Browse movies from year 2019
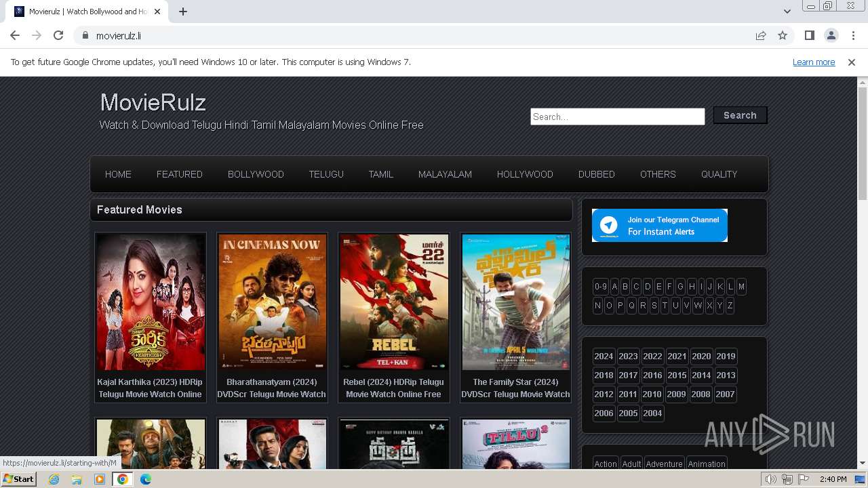Image resolution: width=868 pixels, height=488 pixels. pyautogui.click(x=726, y=357)
